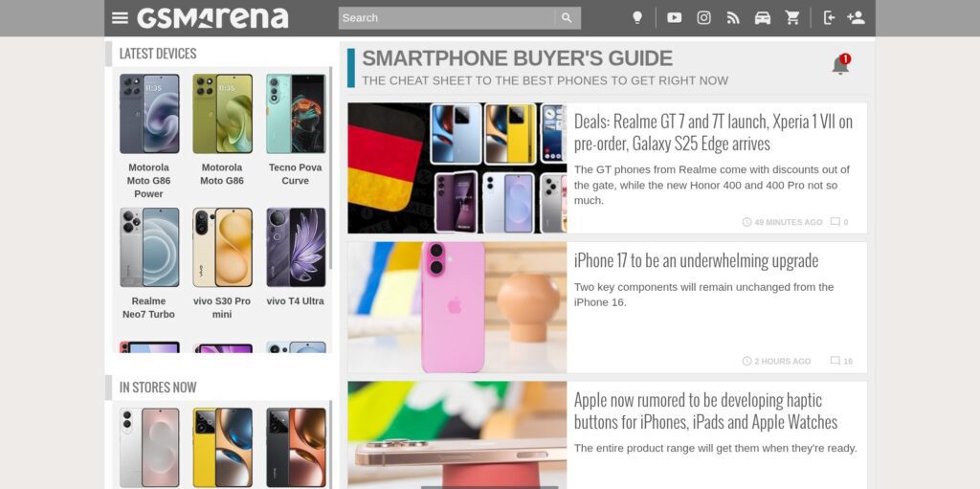Click the log in icon
Image resolution: width=980 pixels, height=489 pixels.
click(830, 18)
